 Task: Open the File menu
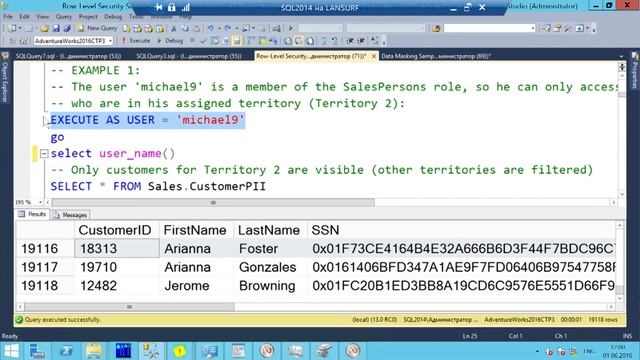point(8,17)
